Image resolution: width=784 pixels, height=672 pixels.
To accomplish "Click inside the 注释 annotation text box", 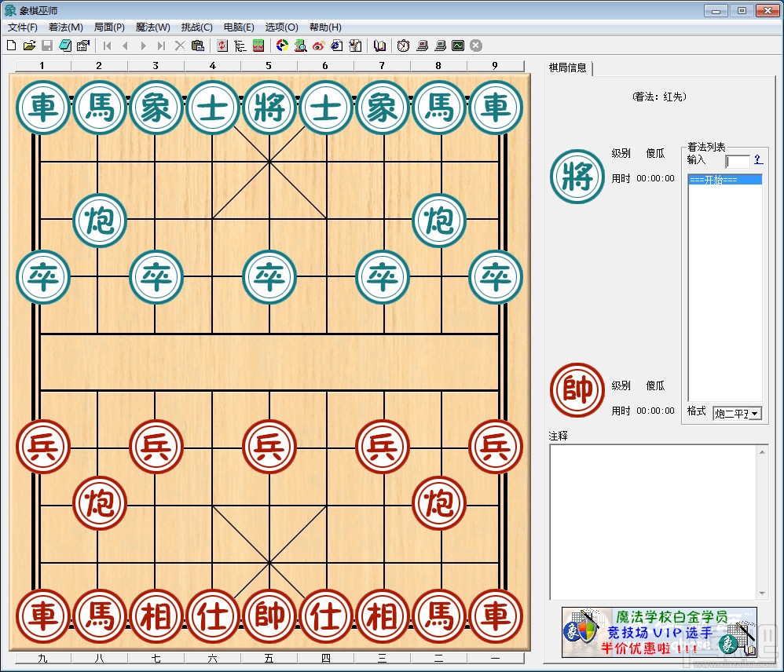I will coord(654,522).
